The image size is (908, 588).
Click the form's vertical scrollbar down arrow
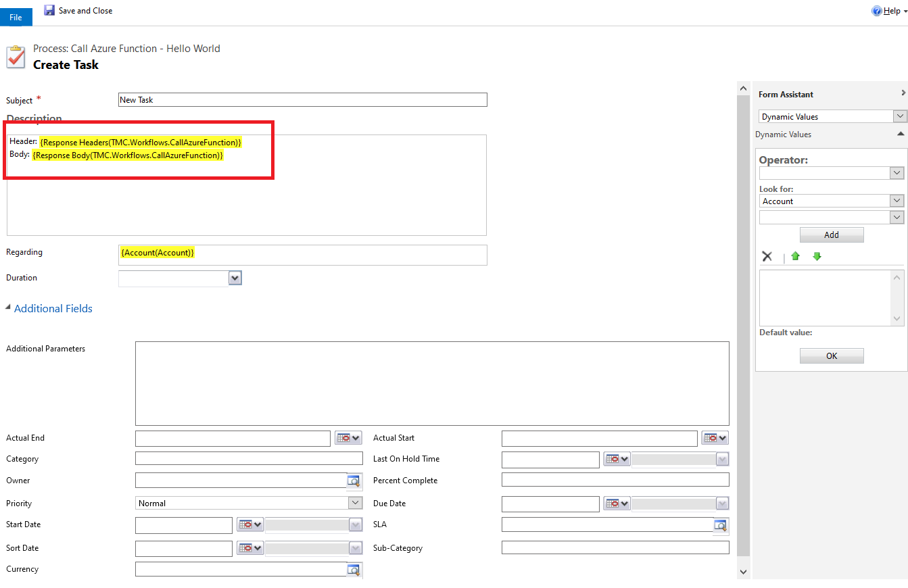pyautogui.click(x=744, y=572)
